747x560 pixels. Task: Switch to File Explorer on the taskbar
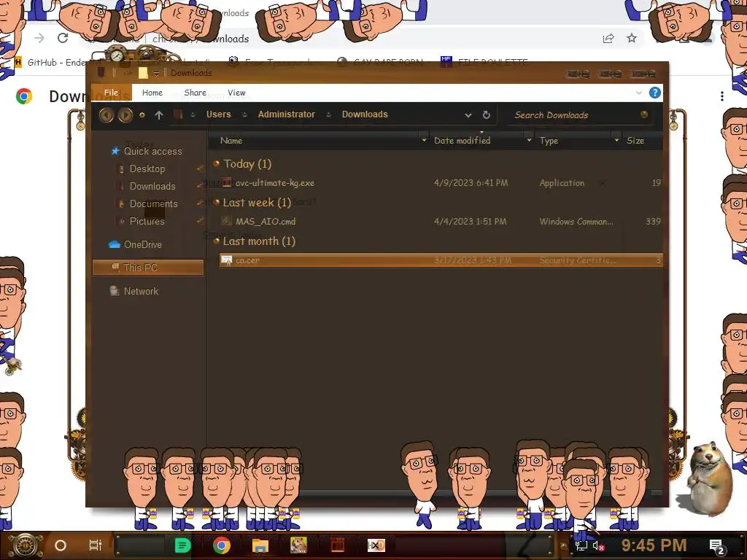tap(260, 545)
